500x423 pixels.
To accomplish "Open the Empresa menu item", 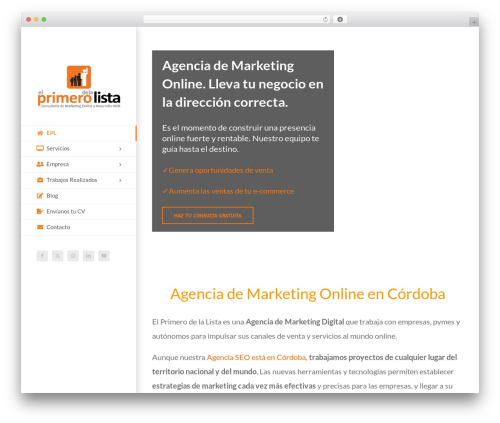I will tap(79, 164).
